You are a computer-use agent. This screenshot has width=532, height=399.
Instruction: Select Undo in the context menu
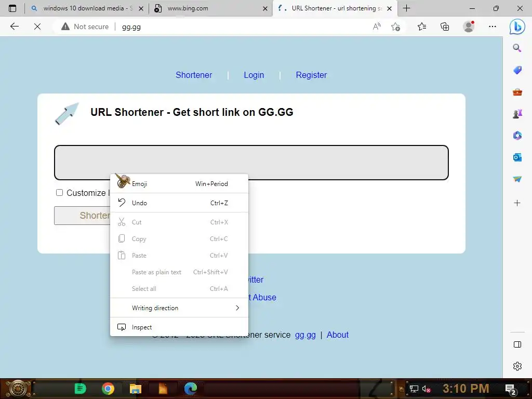(179, 203)
